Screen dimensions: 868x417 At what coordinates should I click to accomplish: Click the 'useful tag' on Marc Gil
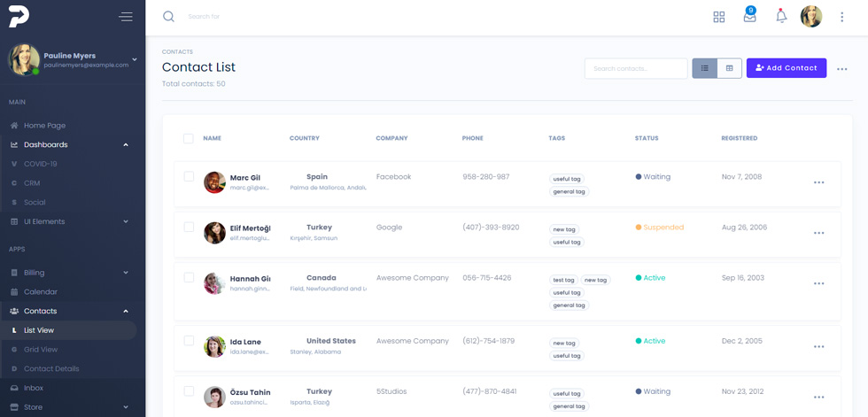pos(566,179)
